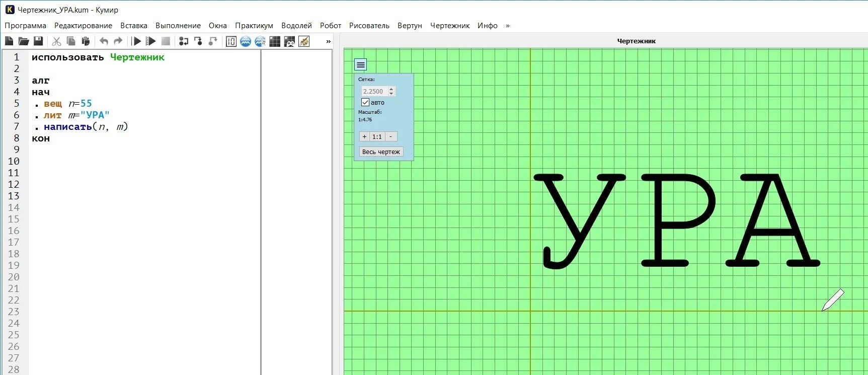This screenshot has height=375, width=868.
Task: Zoom in with the + button
Action: (364, 136)
